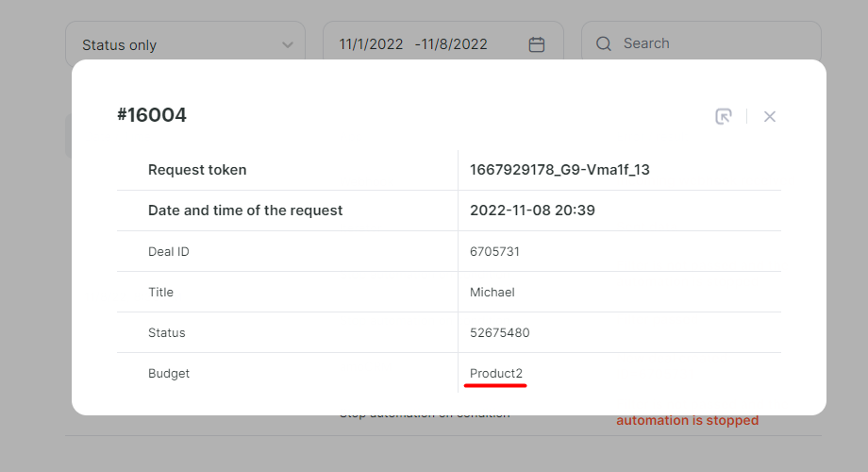This screenshot has width=868, height=472.
Task: Click the search magnifier icon
Action: tap(604, 43)
